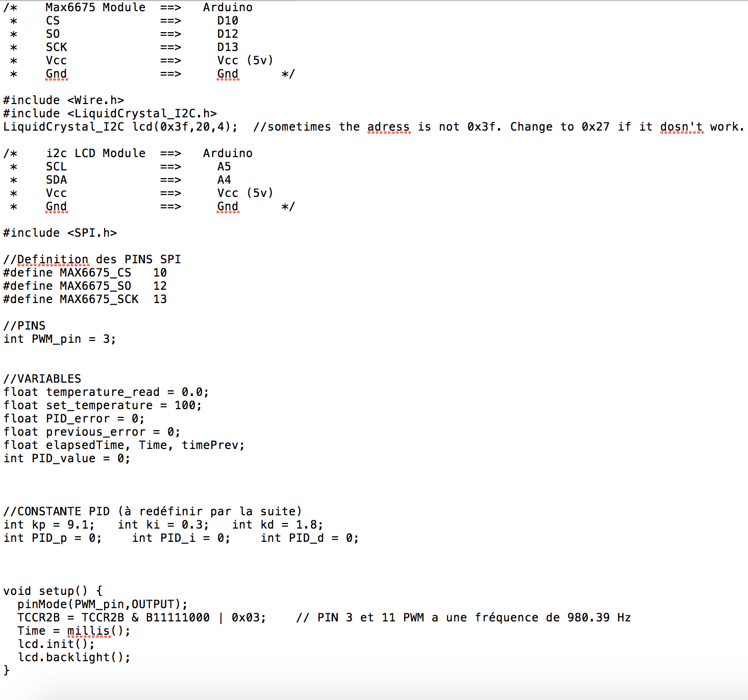Click the 'void setup() {' line
Screen dimensions: 748x700
(53, 591)
